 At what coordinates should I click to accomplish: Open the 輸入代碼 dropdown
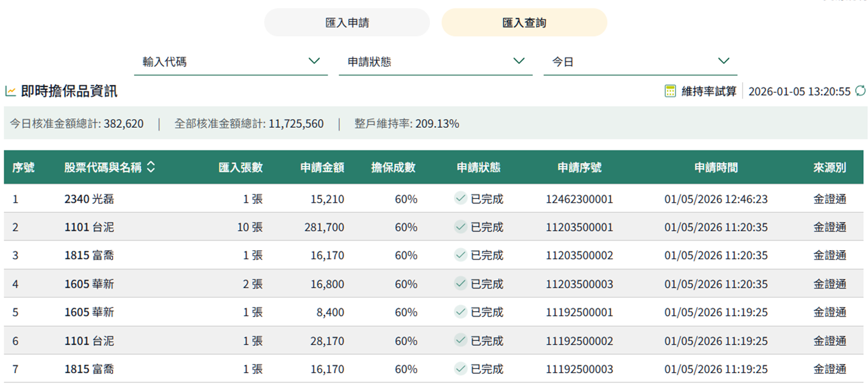(x=230, y=61)
